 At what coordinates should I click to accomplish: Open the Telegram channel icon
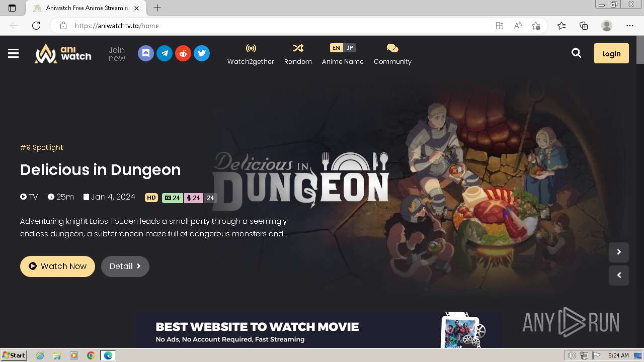[x=165, y=53]
